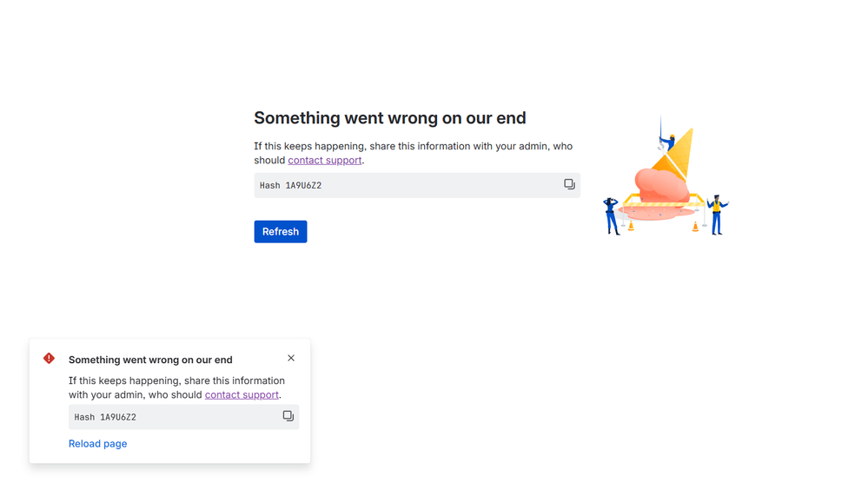The height and width of the screenshot is (483, 868).
Task: Click the Hash 1A9U6Z2 field in main panel
Action: tap(400, 185)
